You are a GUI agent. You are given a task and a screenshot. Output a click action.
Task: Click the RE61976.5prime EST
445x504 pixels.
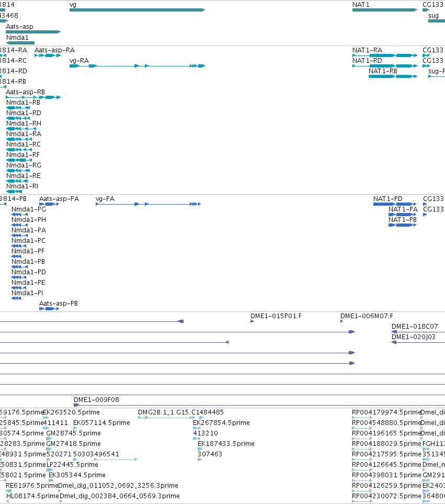coord(9,491)
